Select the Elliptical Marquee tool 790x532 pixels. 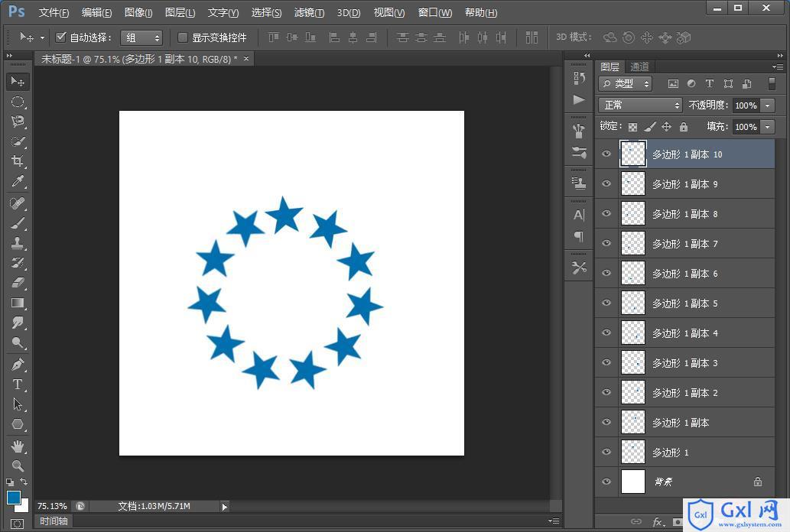click(18, 102)
